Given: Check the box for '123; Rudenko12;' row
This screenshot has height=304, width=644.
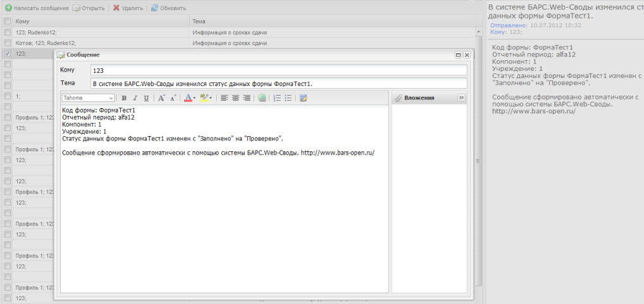Looking at the screenshot, I should coord(7,32).
